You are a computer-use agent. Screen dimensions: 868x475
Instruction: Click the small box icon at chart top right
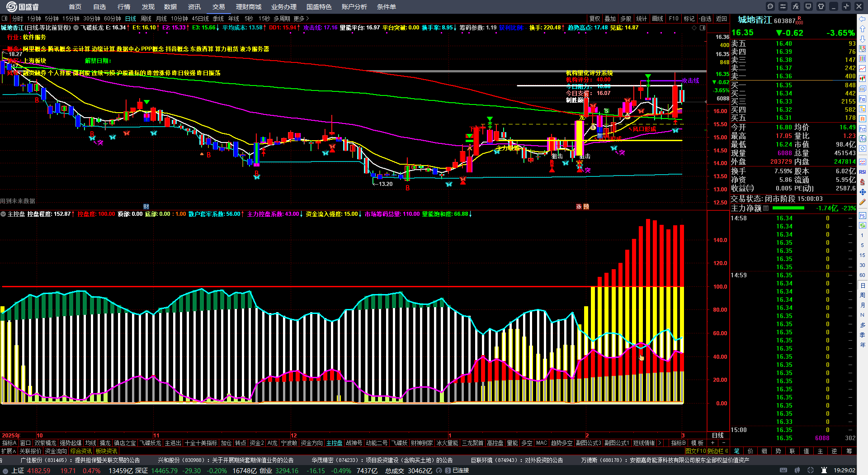pos(703,28)
